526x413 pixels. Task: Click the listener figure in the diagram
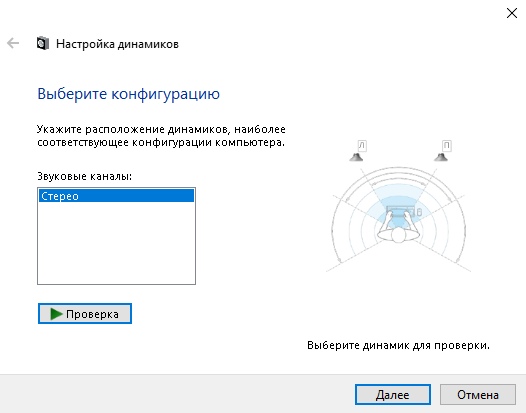(x=398, y=226)
